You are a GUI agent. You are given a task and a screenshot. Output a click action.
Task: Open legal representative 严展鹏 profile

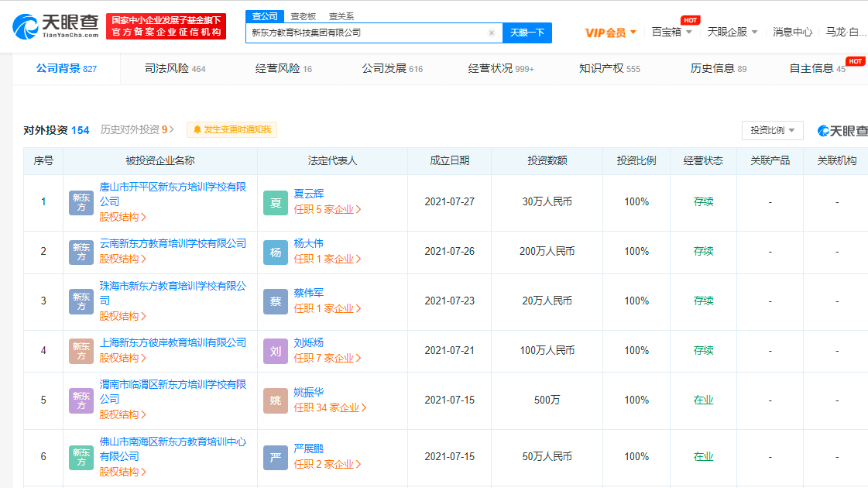click(x=308, y=448)
